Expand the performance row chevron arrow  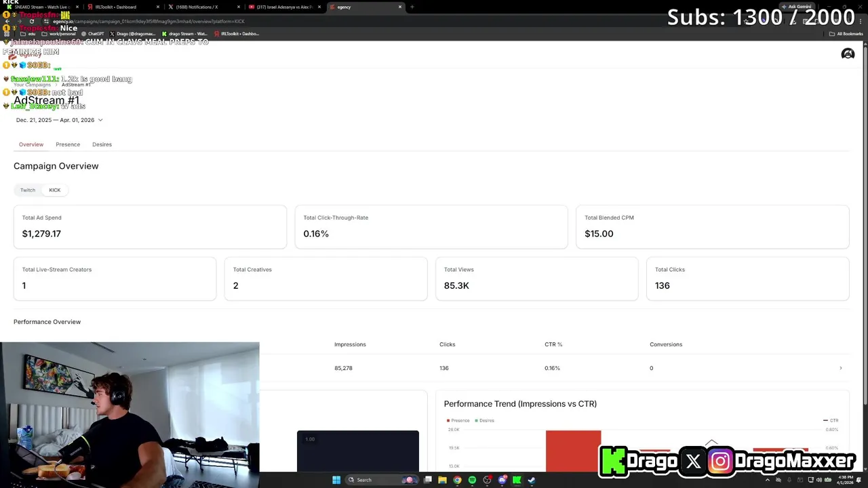point(841,368)
